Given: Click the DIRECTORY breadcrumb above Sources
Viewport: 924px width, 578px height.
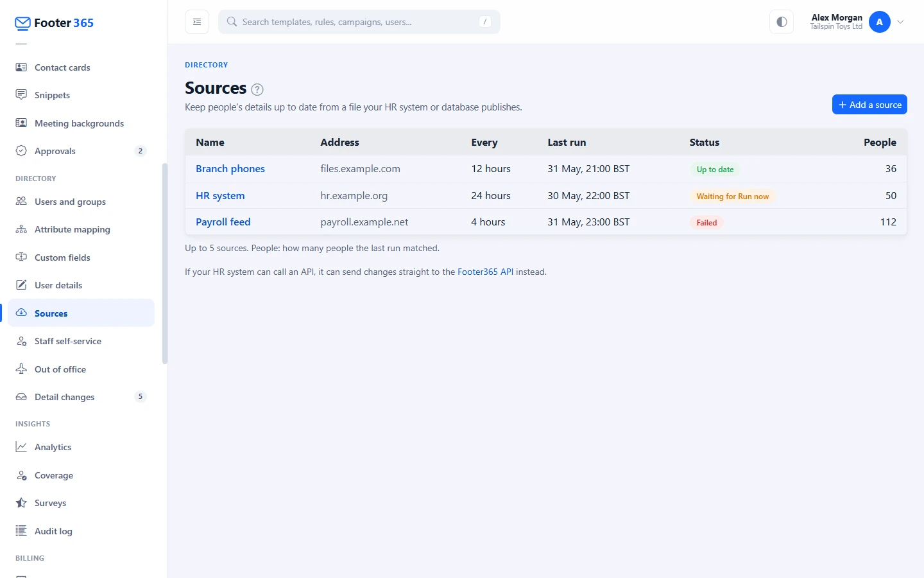Looking at the screenshot, I should pos(207,65).
